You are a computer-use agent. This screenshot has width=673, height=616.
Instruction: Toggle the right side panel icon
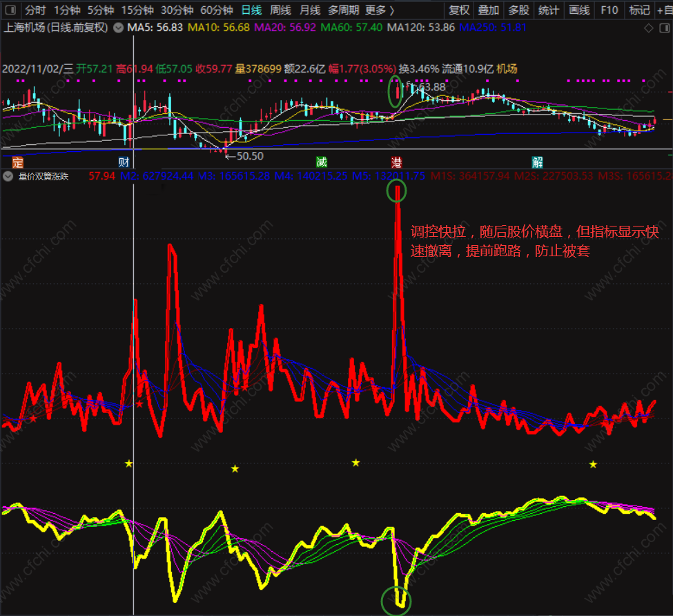(x=665, y=28)
